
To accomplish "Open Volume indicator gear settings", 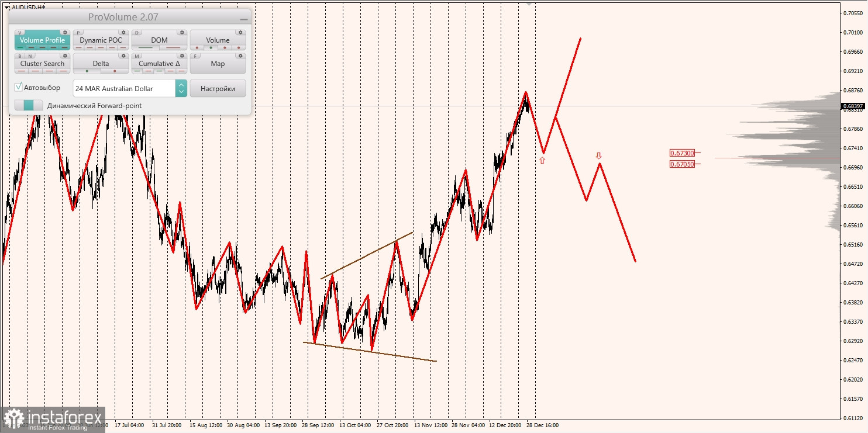I will point(240,33).
